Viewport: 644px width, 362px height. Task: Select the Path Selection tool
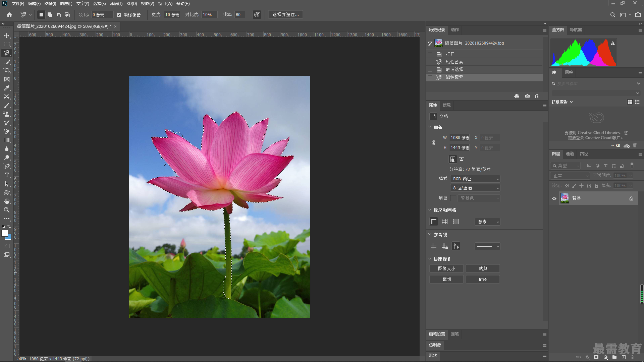tap(7, 184)
